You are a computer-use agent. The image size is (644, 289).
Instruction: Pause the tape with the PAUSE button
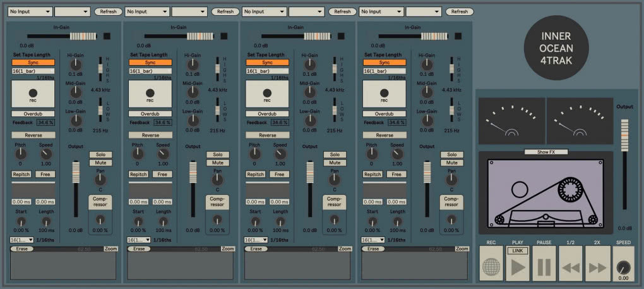[544, 264]
